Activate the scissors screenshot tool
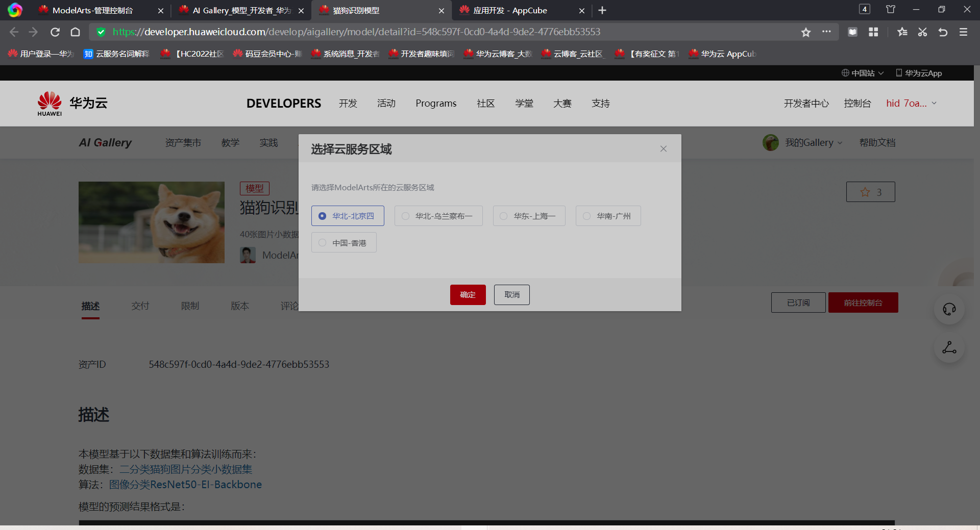Viewport: 980px width, 530px height. tap(922, 32)
